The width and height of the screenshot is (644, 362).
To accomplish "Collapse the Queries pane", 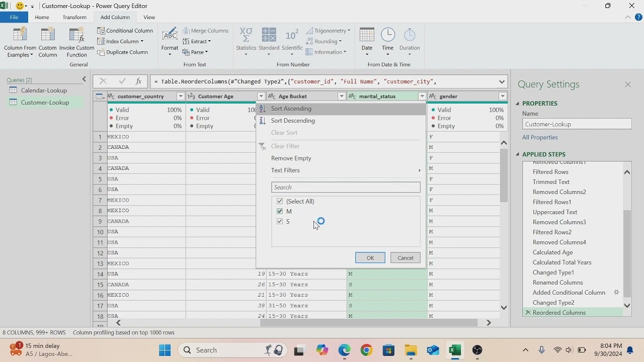I will click(84, 79).
